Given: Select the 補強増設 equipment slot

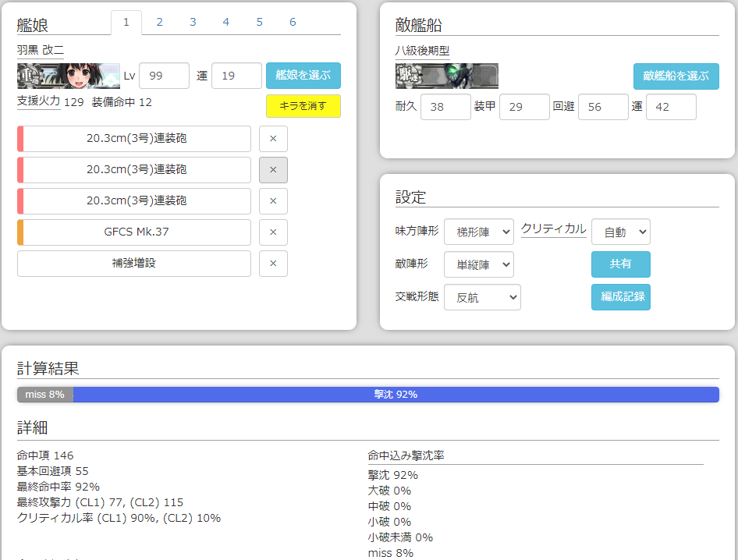Looking at the screenshot, I should [133, 263].
